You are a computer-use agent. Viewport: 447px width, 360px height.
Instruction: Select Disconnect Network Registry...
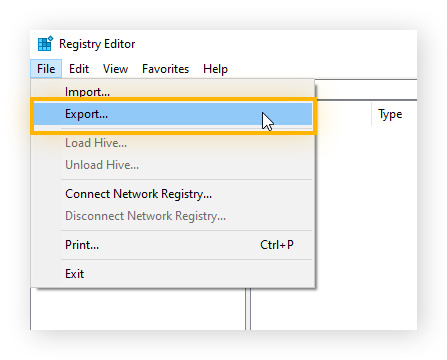click(173, 216)
